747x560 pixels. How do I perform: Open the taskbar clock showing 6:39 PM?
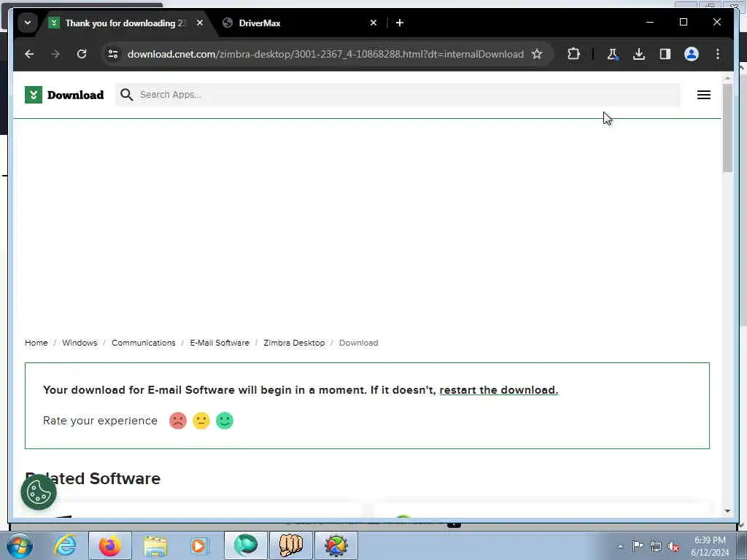tap(710, 546)
